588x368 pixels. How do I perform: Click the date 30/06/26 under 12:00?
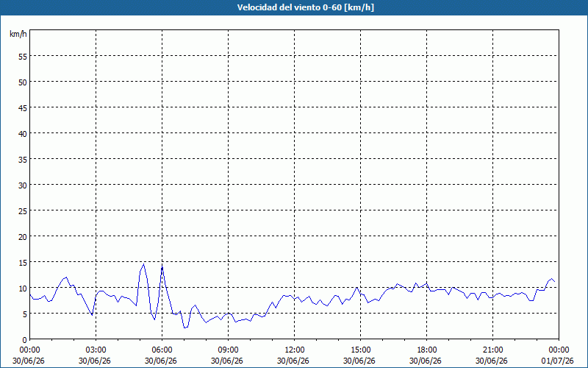click(293, 361)
